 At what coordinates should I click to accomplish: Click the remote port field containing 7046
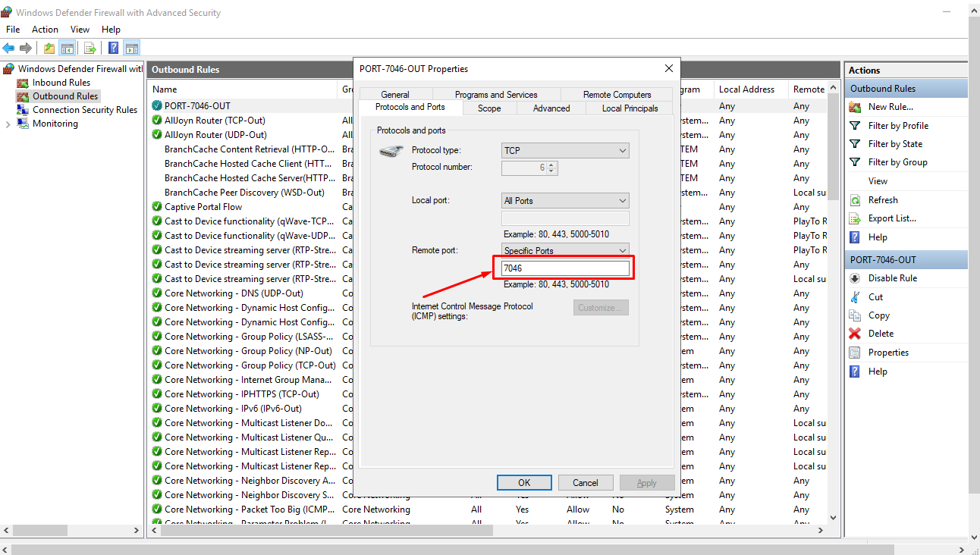(x=566, y=268)
